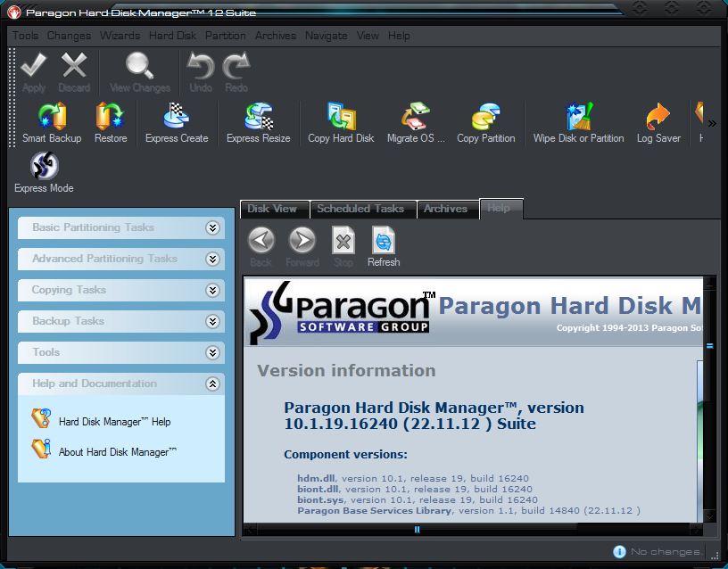Screen dimensions: 728x569
Task: Click the biont.sys version line
Action: point(418,499)
